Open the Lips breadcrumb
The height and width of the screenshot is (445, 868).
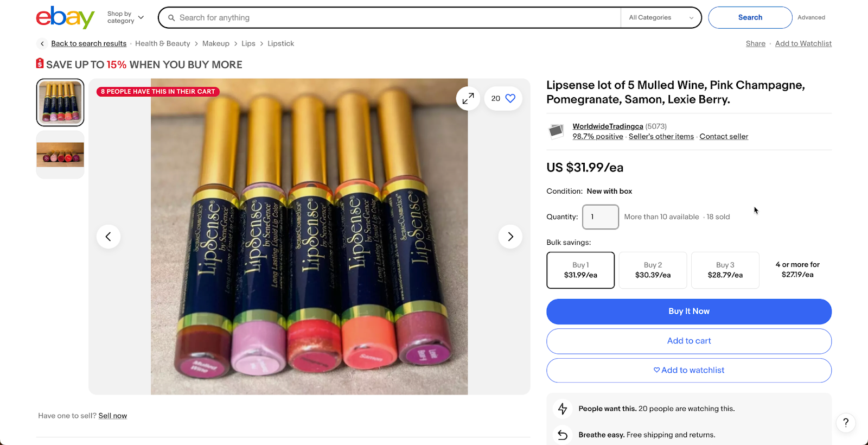(248, 43)
